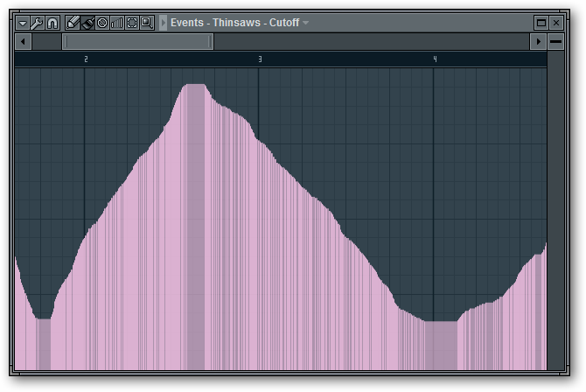
Task: Click the scroll right arrow button
Action: [x=538, y=42]
